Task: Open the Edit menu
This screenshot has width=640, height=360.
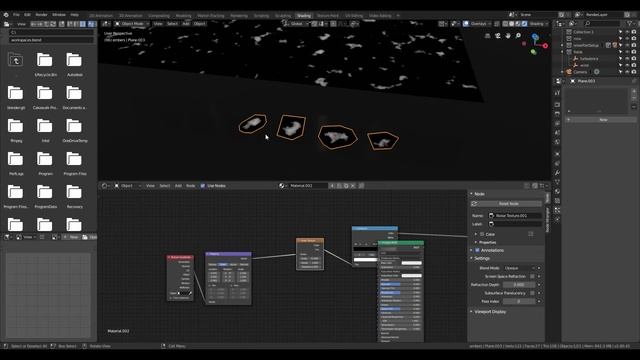Action: click(27, 15)
